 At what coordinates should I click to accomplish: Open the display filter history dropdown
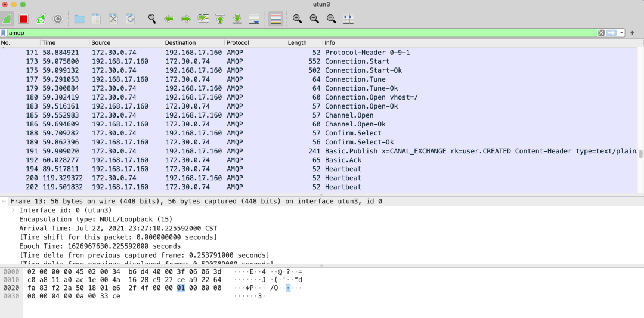coord(622,33)
